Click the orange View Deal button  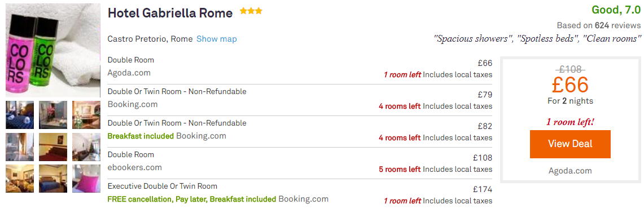pos(570,144)
